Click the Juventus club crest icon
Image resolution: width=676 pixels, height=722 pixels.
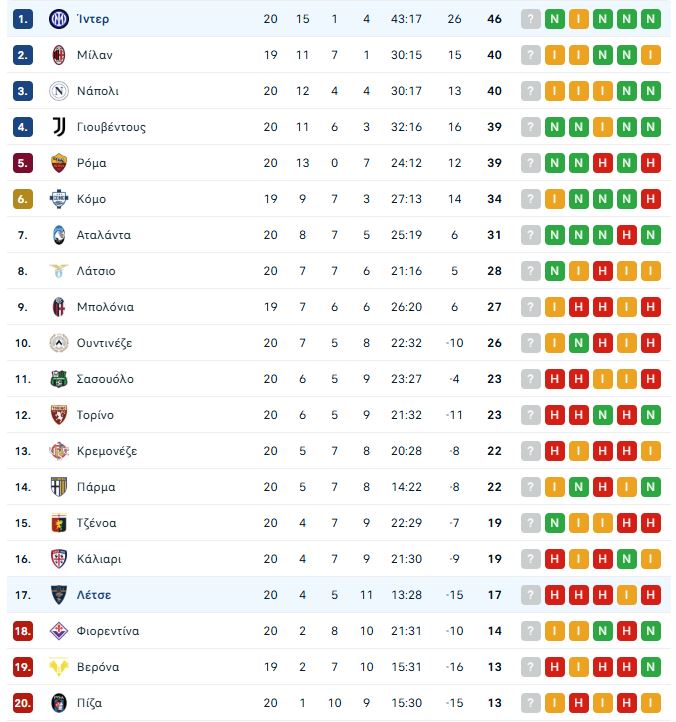tap(57, 127)
